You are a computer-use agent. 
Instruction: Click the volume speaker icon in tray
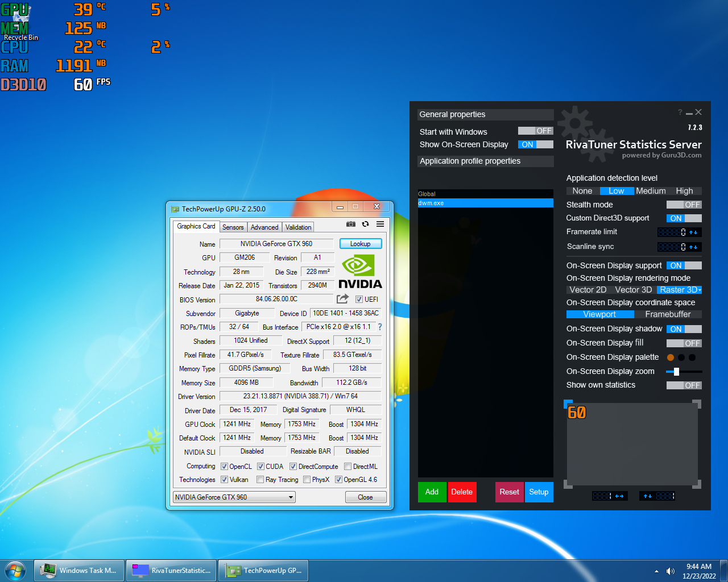coord(670,571)
